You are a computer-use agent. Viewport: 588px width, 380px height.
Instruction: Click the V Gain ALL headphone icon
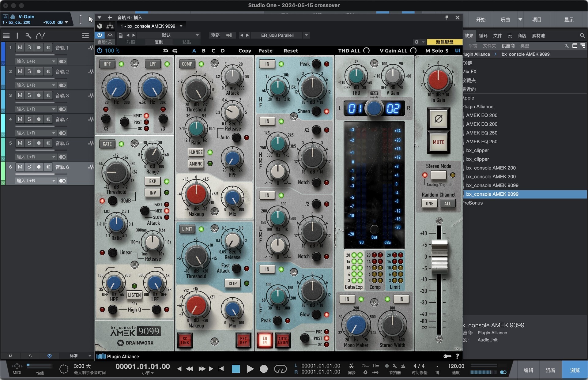(413, 51)
